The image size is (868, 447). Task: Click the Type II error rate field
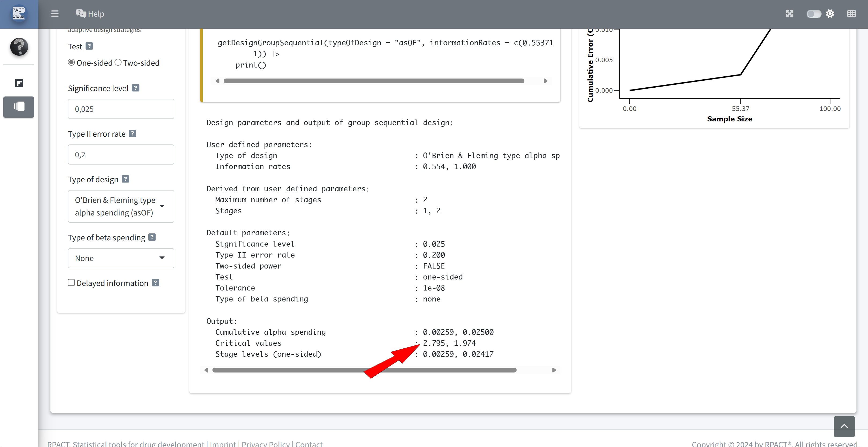[x=121, y=155]
